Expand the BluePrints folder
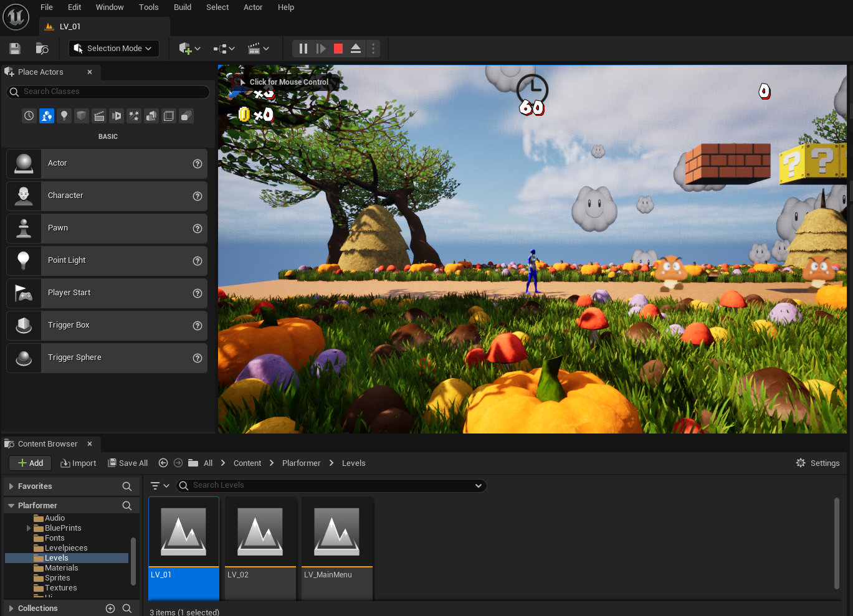 [x=29, y=528]
